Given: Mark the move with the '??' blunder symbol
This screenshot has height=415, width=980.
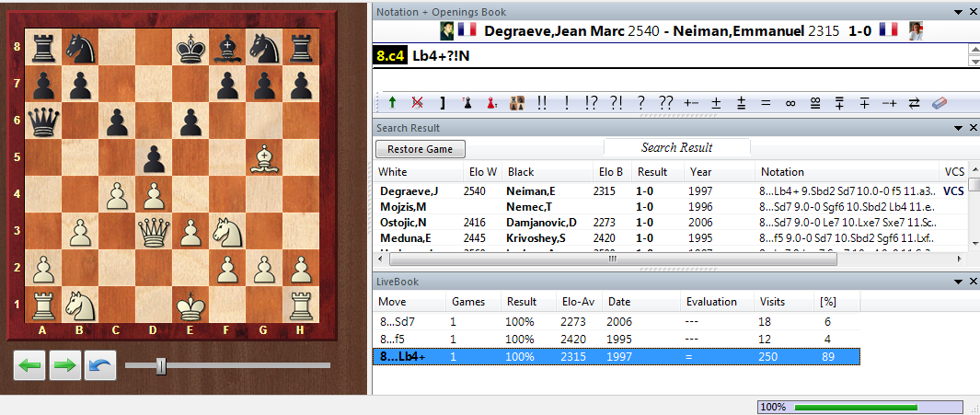Looking at the screenshot, I should coord(665,103).
